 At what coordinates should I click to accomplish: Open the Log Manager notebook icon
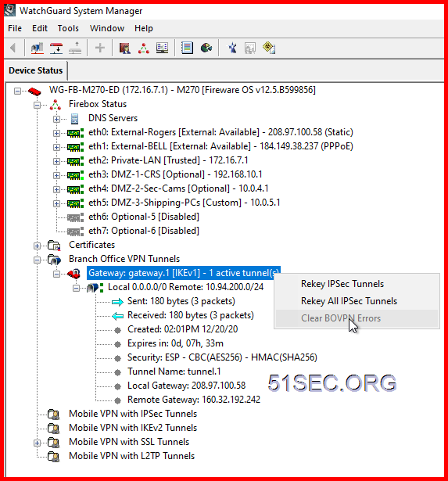(187, 48)
